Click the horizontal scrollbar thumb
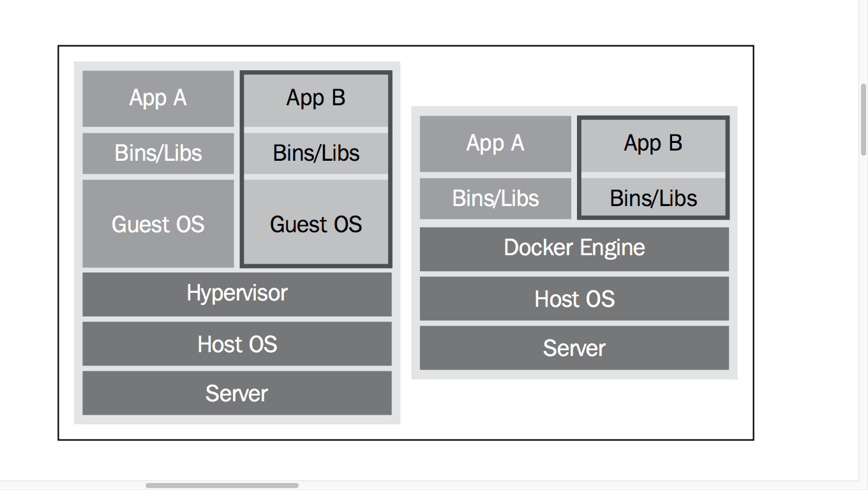 [222, 486]
